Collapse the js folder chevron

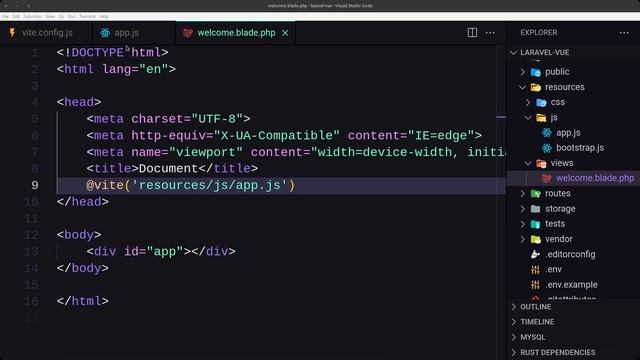[x=528, y=118]
